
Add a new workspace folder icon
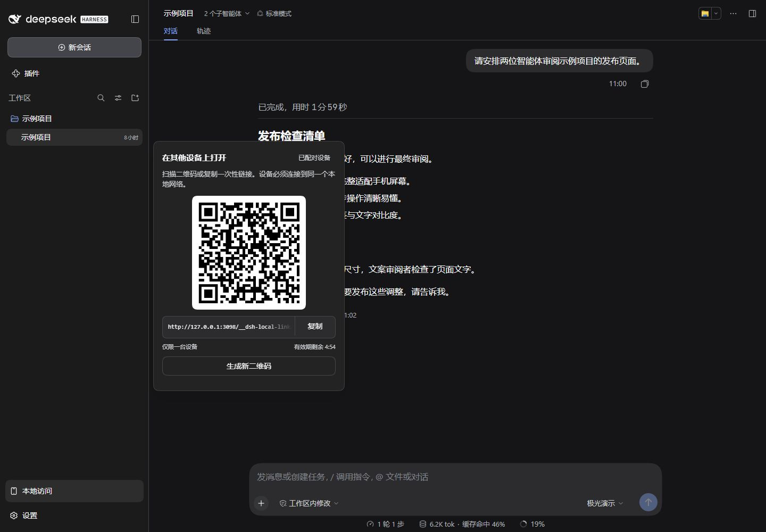[135, 98]
